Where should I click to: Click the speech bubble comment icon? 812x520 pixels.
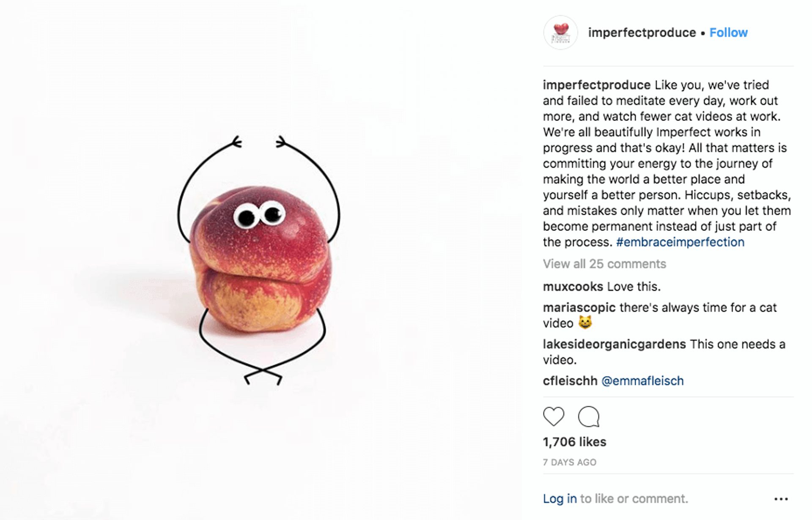point(589,416)
